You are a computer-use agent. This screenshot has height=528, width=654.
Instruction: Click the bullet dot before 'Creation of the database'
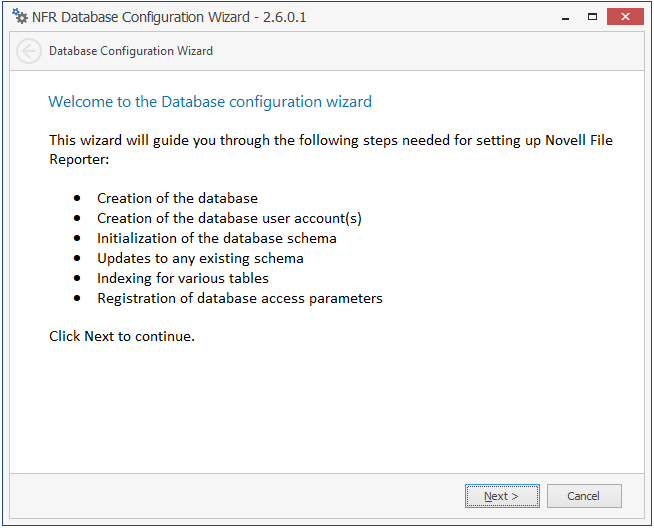[x=77, y=198]
